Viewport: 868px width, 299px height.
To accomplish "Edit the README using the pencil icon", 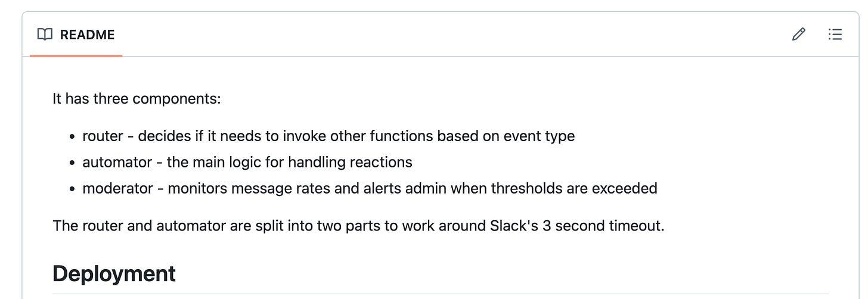I will 798,35.
